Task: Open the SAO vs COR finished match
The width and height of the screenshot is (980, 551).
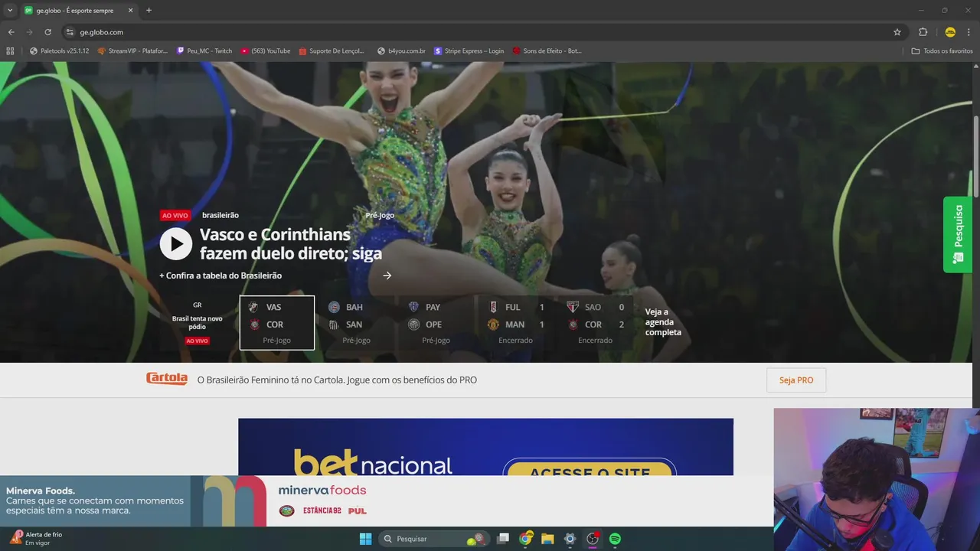Action: 595,323
